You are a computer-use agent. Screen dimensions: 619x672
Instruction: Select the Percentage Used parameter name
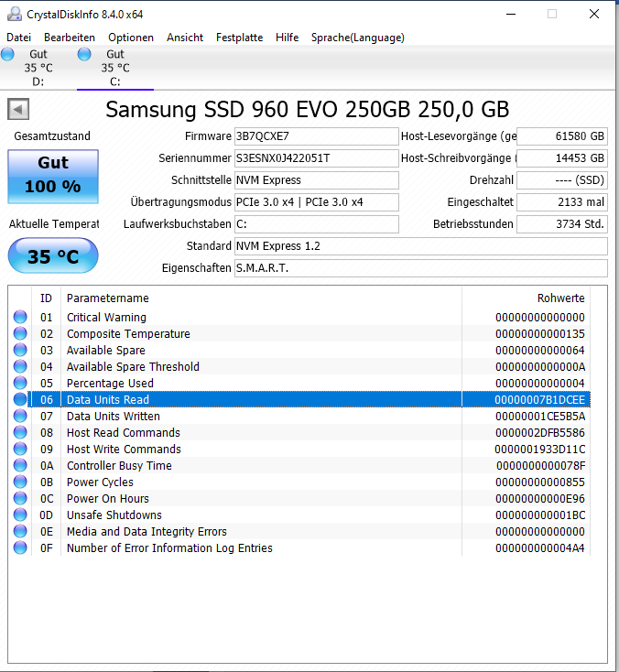[110, 383]
